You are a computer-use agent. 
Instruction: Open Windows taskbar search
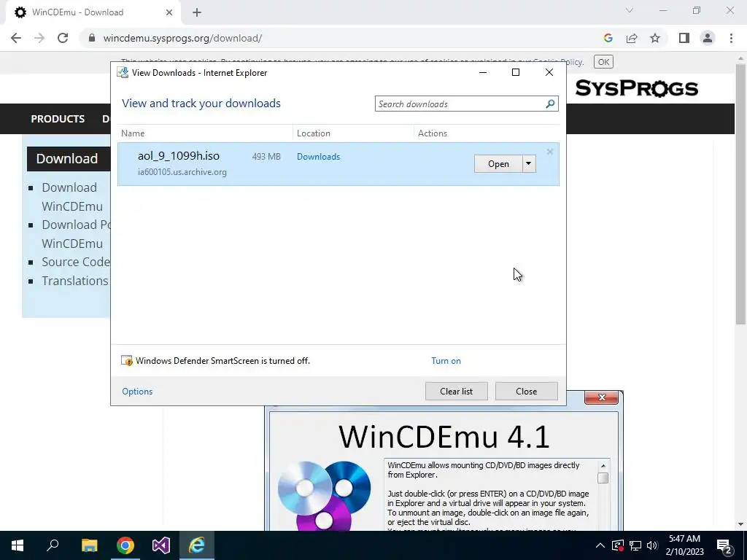click(53, 545)
